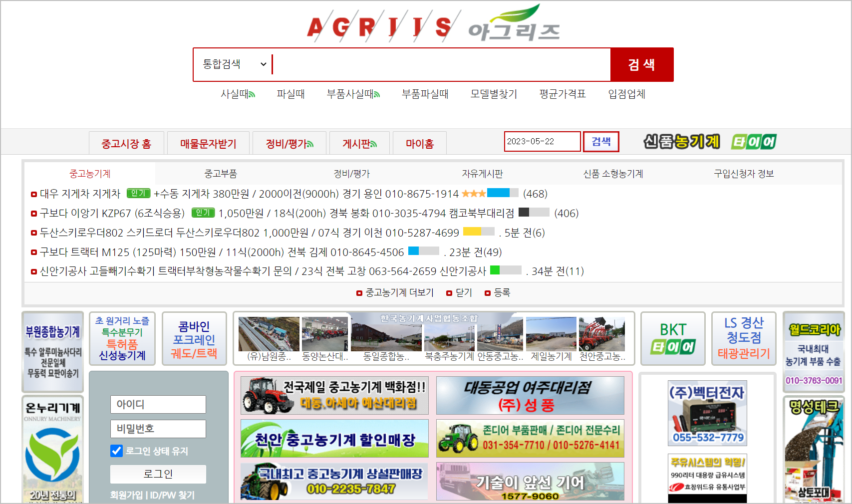Image resolution: width=852 pixels, height=504 pixels.
Task: Open the ID/PW 찾기 link
Action: click(172, 495)
